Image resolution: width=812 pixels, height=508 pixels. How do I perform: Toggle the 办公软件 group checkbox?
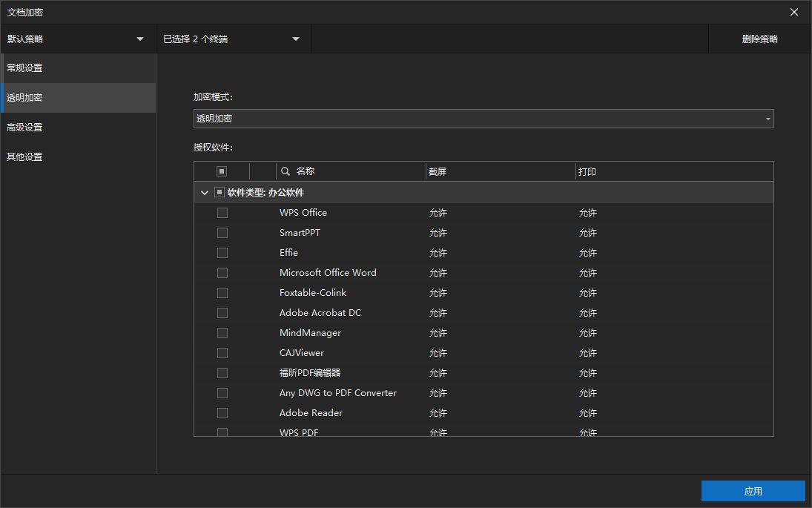[219, 192]
